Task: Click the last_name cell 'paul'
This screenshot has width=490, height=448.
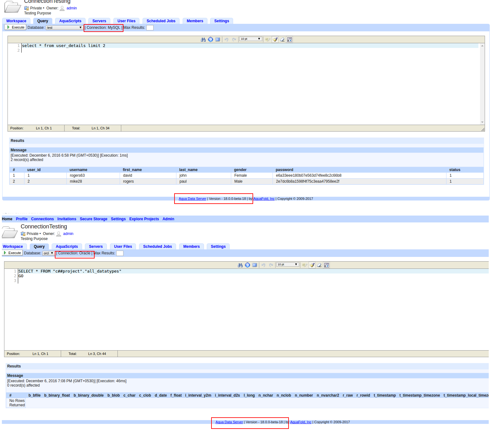Action: click(204, 181)
